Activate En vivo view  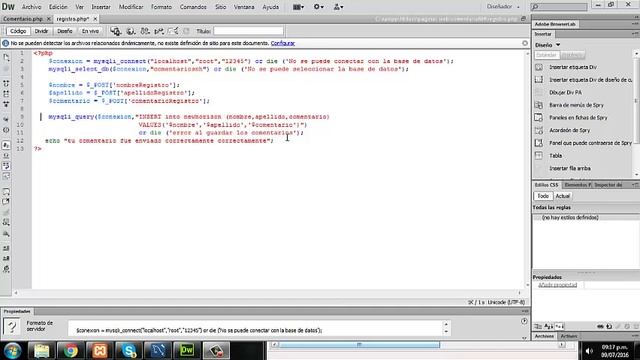[90, 31]
